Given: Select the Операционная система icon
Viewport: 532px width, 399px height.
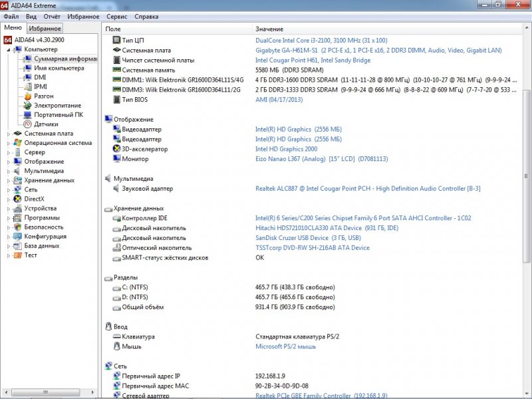Looking at the screenshot, I should point(17,142).
